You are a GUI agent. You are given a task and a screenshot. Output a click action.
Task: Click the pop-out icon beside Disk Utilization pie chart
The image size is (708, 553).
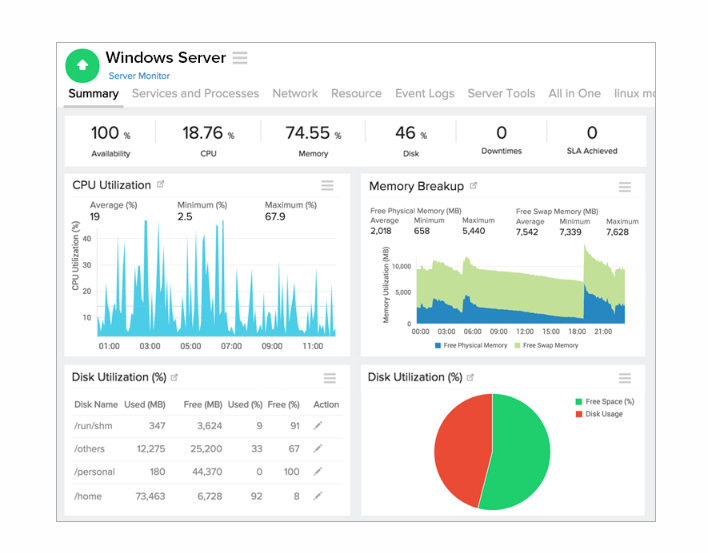click(470, 378)
